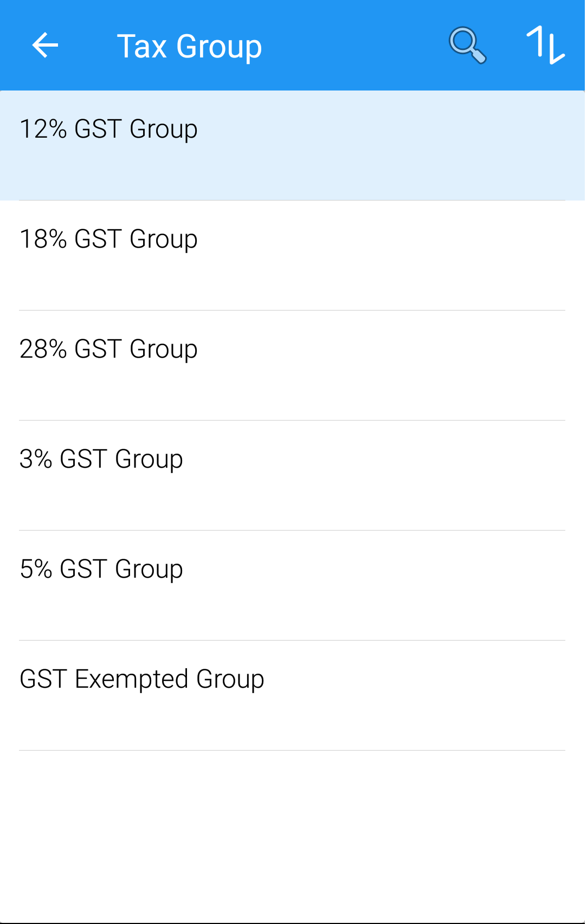
Task: Select GST Exempted Group
Action: point(293,696)
